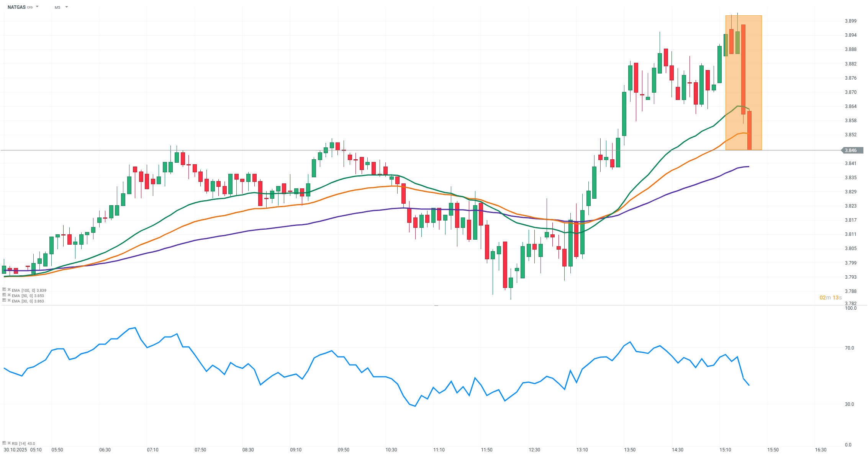Expand the M5 timeframe dropdown arrow

coord(67,7)
